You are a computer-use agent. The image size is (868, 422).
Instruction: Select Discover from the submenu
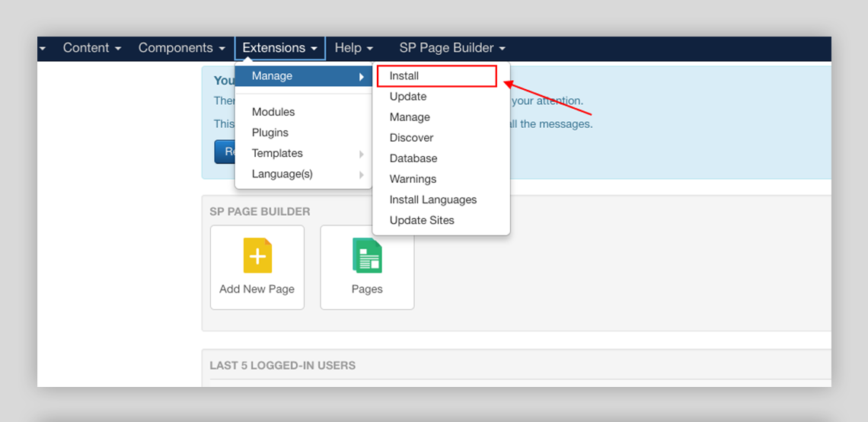[x=411, y=138]
